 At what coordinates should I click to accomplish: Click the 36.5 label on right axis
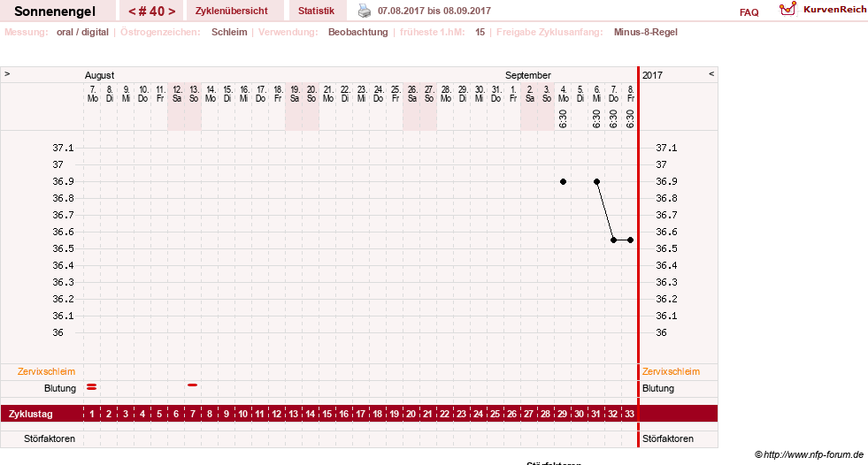tap(666, 248)
